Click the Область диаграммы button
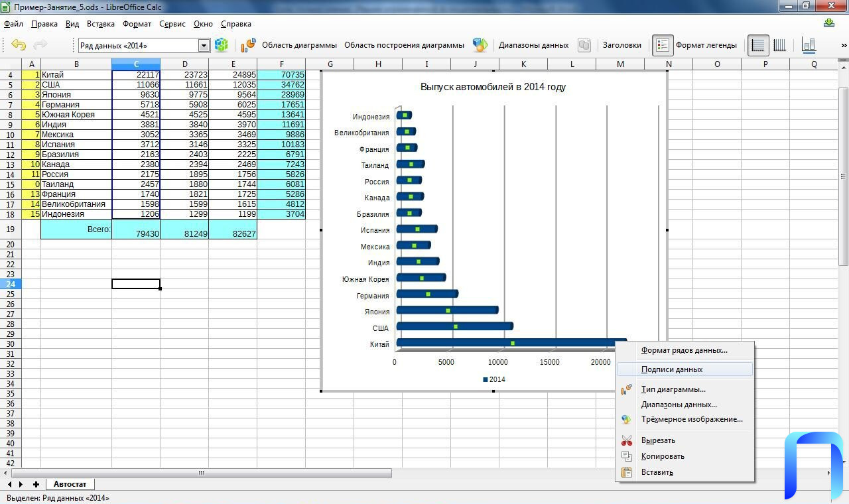This screenshot has height=504, width=849. [x=299, y=45]
